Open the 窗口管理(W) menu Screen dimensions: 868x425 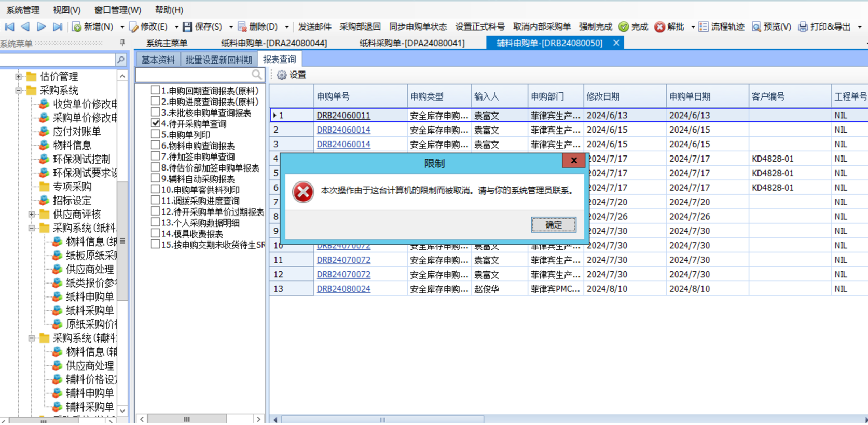[x=118, y=10]
